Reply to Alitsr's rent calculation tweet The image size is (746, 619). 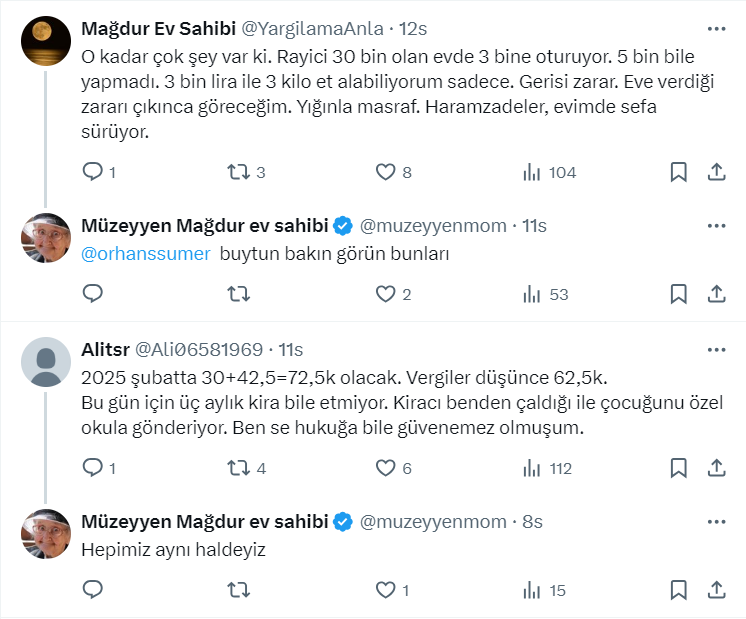pos(93,468)
